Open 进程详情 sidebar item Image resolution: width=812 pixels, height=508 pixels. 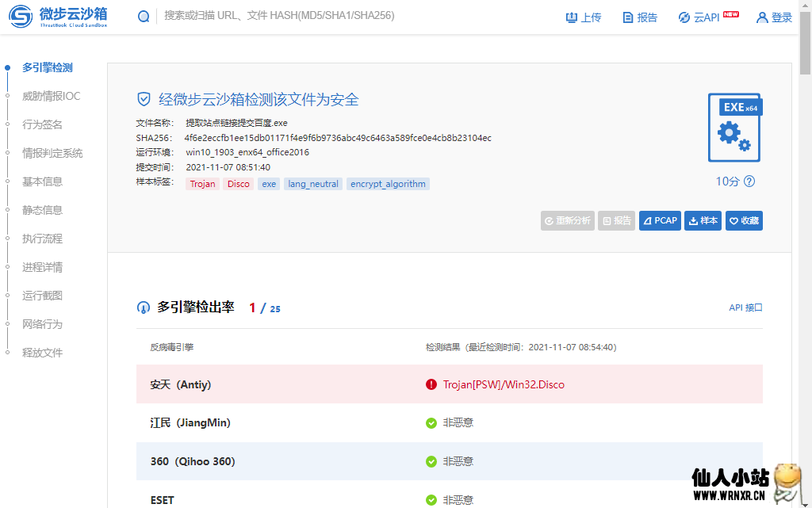click(x=42, y=267)
